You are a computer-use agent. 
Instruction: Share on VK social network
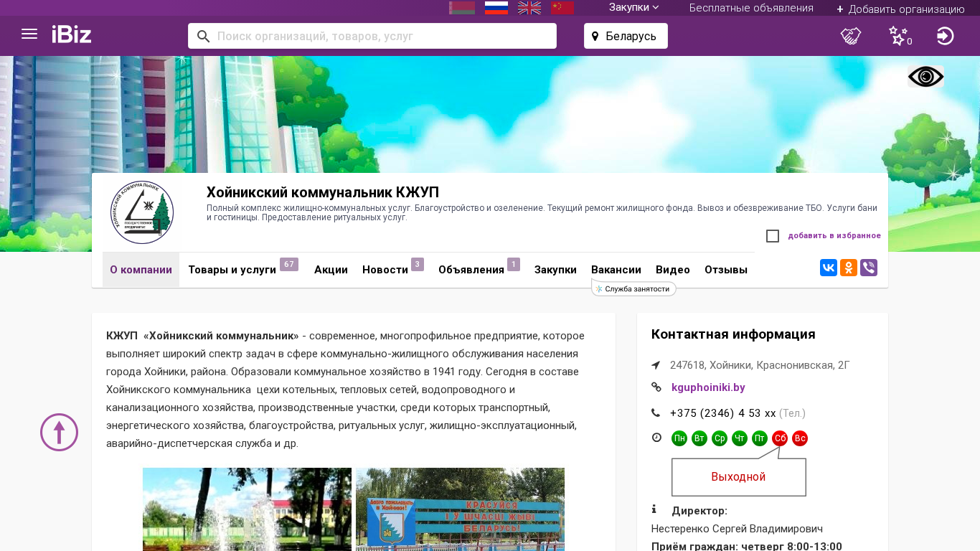click(x=829, y=268)
